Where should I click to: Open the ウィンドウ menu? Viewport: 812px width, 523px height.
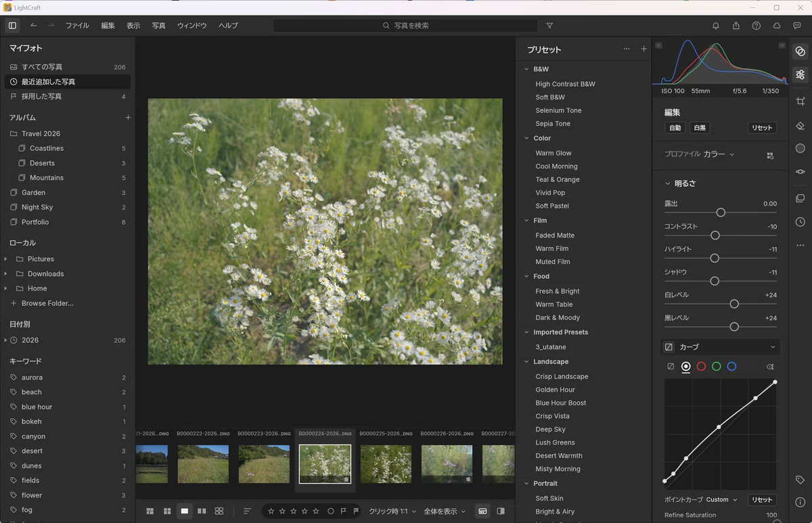point(192,26)
